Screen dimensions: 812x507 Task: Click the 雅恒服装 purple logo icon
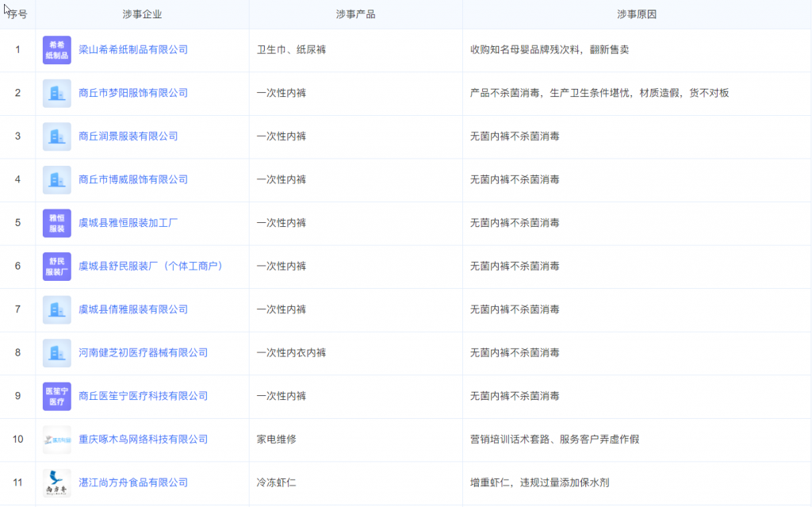[x=57, y=223]
